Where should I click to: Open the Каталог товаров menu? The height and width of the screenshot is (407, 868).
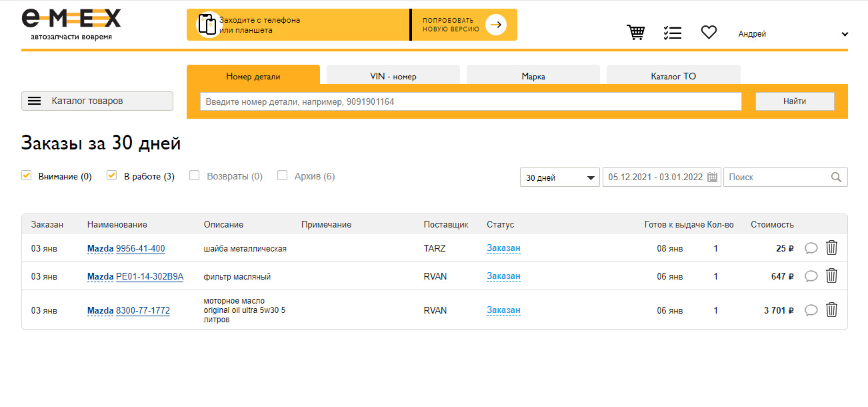pyautogui.click(x=97, y=101)
